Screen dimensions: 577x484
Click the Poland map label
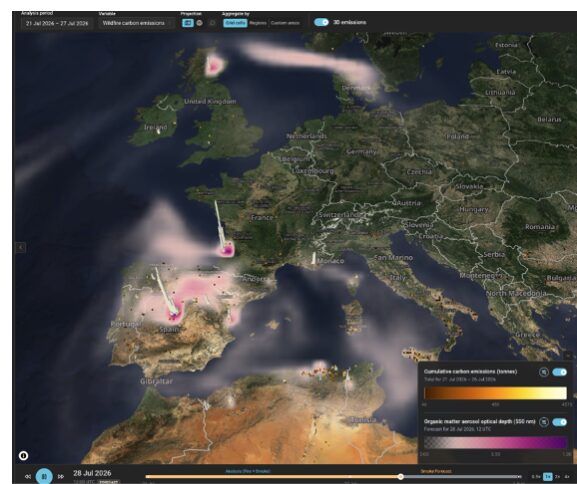pos(457,137)
